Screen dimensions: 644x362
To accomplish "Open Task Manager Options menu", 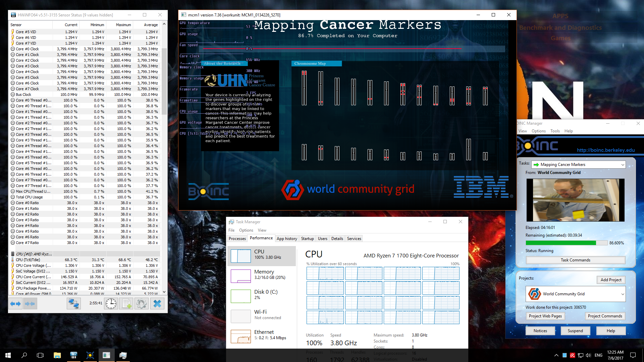I will [x=246, y=230].
